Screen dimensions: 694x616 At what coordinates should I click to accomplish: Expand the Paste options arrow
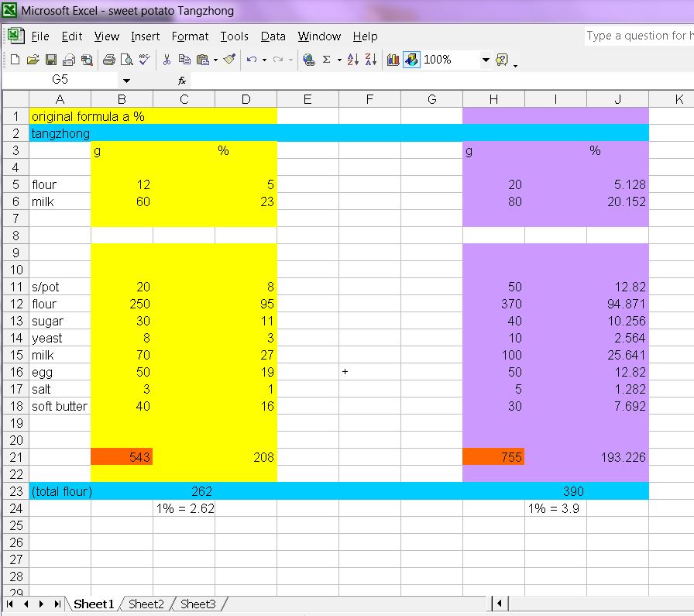(215, 60)
